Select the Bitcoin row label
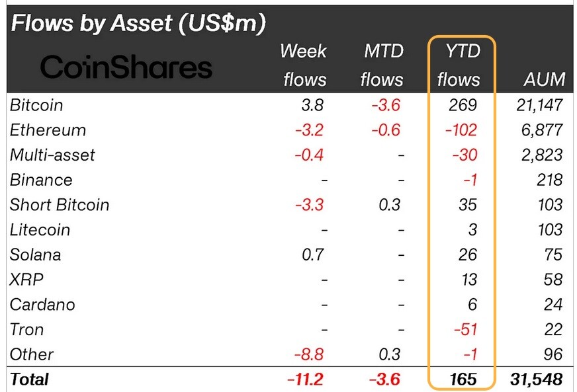 click(36, 105)
